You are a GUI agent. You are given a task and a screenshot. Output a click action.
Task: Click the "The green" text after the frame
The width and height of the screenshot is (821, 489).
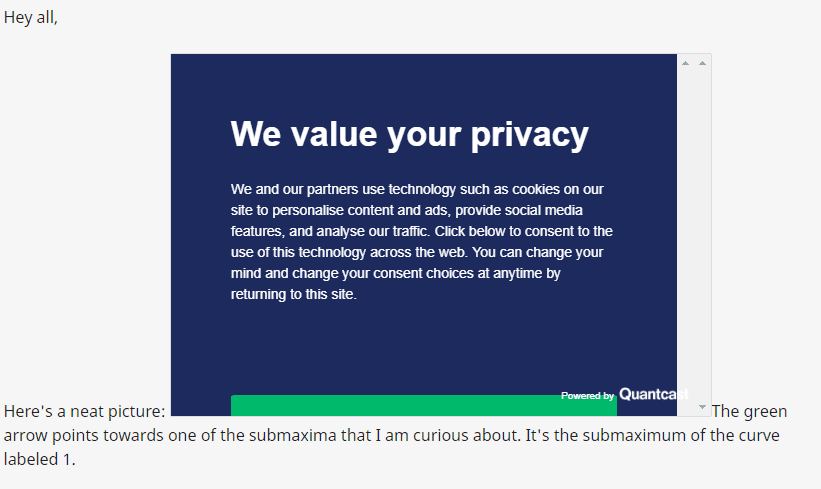(x=750, y=412)
